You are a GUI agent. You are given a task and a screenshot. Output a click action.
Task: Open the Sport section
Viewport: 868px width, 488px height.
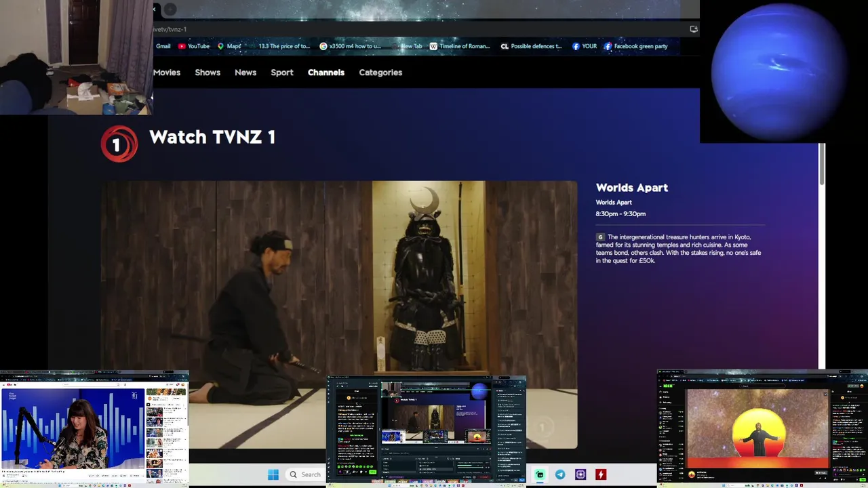(x=282, y=73)
